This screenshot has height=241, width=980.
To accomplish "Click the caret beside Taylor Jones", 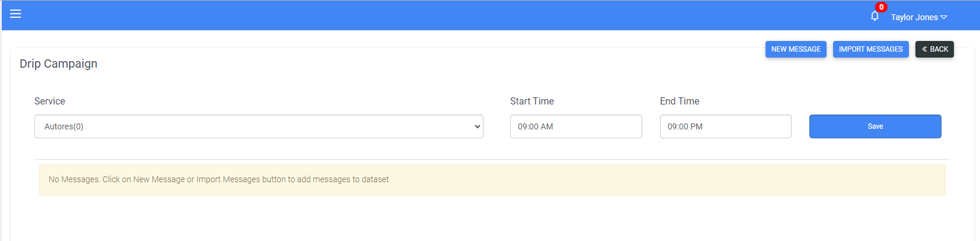I will [944, 17].
